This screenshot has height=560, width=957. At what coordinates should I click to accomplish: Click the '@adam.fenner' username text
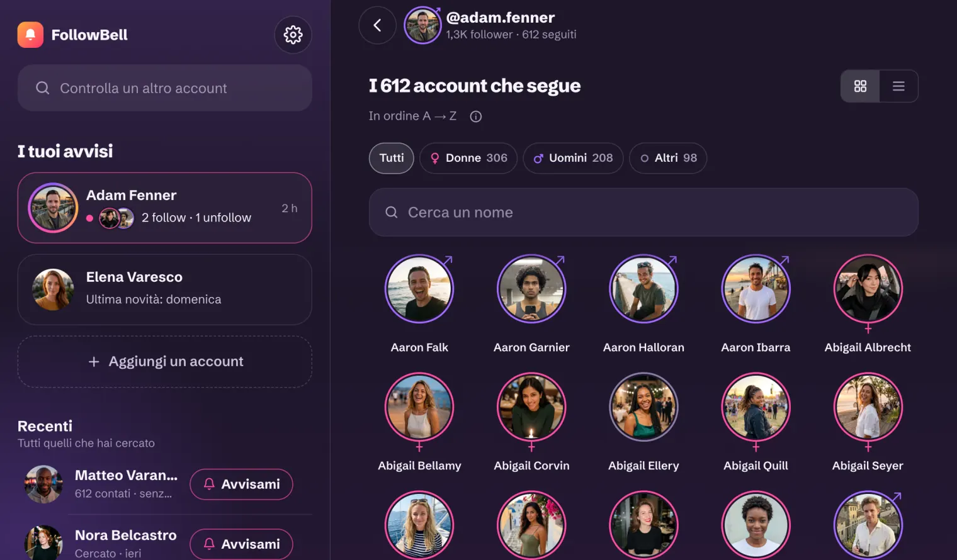click(501, 18)
